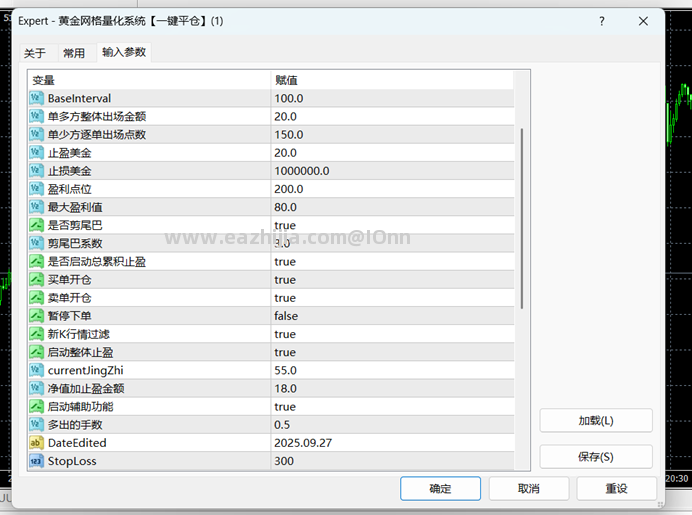
Task: Click the BaseInterval variable type icon
Action: pos(37,98)
